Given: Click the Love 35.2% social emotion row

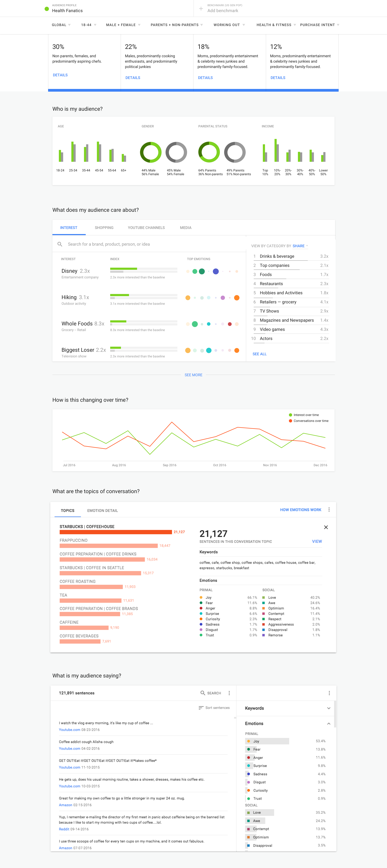Looking at the screenshot, I should click(286, 812).
